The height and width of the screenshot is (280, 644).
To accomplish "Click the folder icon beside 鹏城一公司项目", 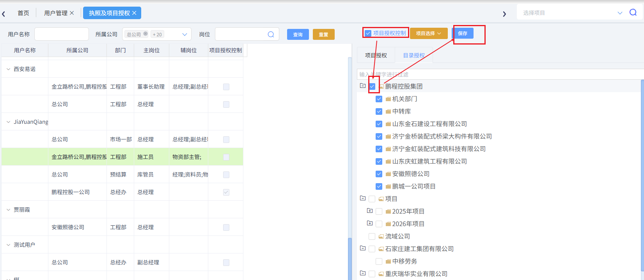I will (388, 187).
